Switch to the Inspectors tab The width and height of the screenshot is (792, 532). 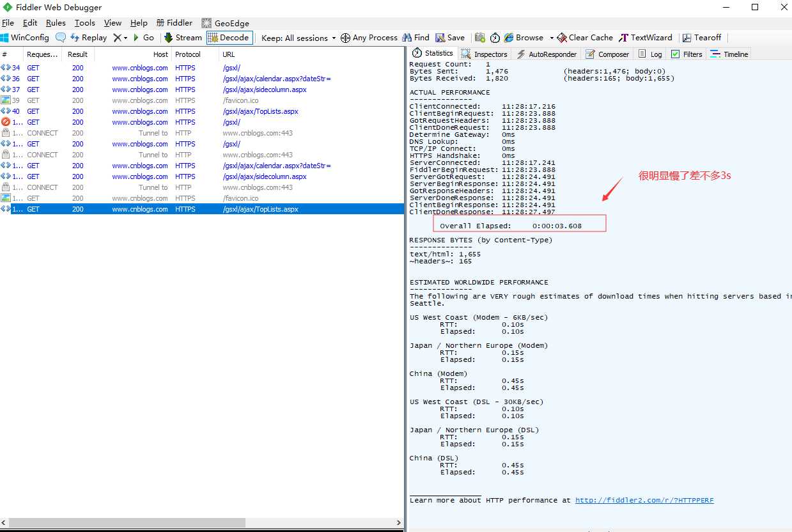[x=485, y=54]
